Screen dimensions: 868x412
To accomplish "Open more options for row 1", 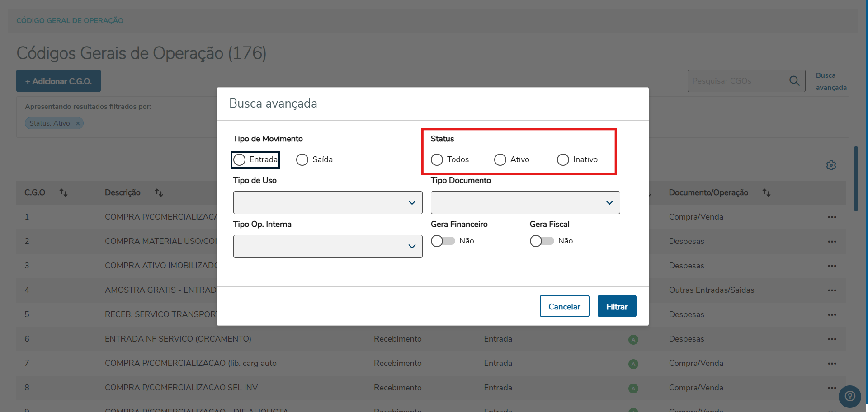I will pos(832,217).
